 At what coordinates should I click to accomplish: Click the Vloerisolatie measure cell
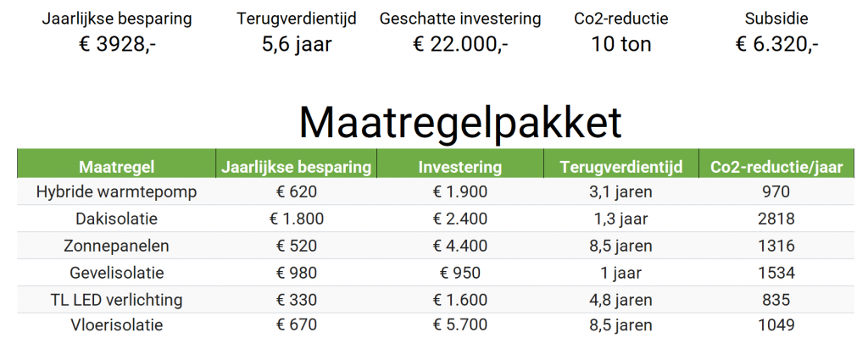116,325
